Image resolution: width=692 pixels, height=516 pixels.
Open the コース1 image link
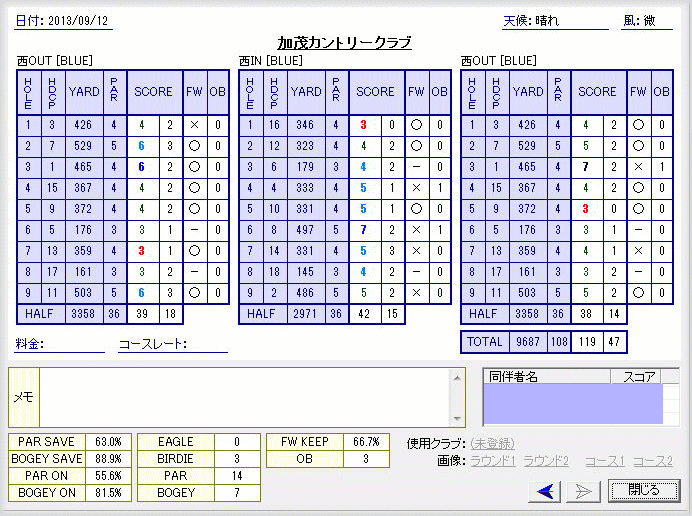pos(605,461)
